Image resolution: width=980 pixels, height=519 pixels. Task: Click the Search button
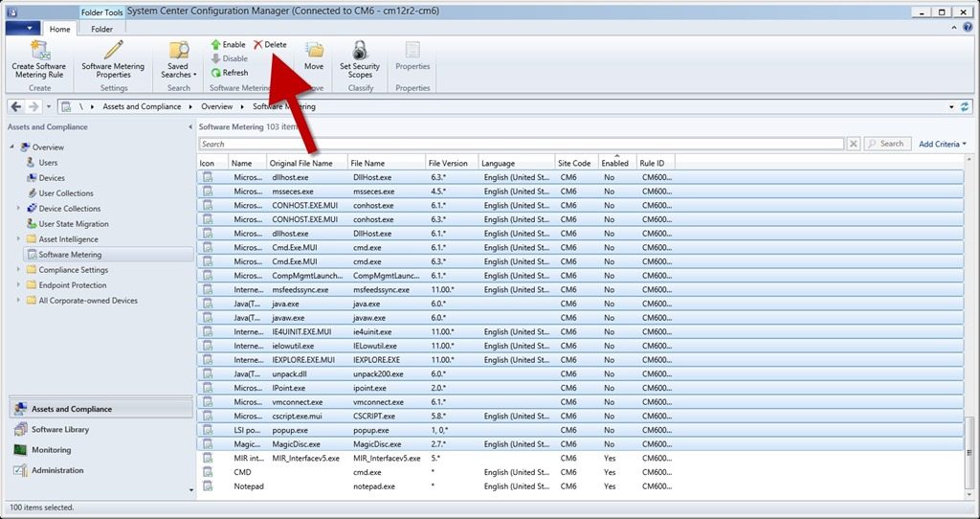click(887, 144)
